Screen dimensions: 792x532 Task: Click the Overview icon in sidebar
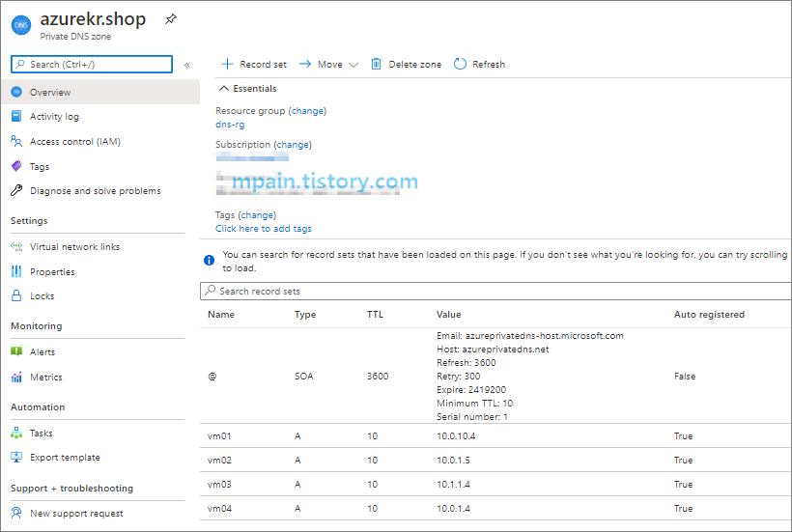coord(16,92)
